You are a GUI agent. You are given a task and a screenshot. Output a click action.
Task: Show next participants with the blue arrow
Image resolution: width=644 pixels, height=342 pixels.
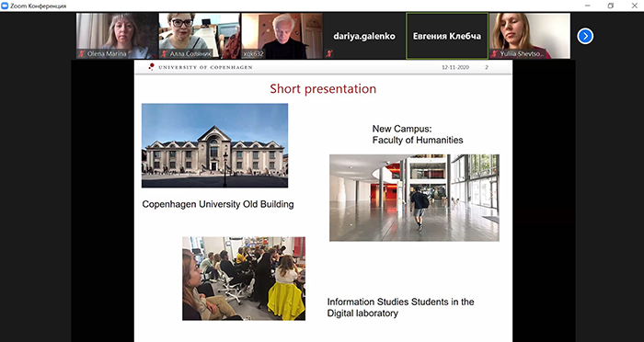pyautogui.click(x=585, y=36)
